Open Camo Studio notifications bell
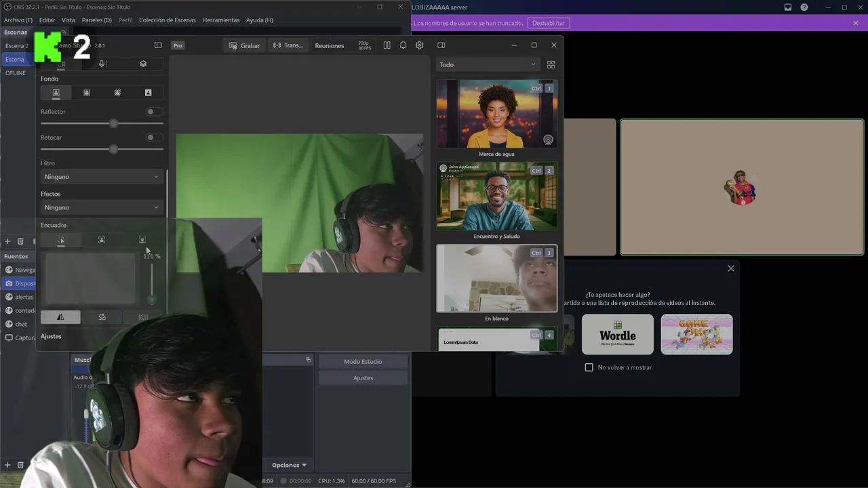868x488 pixels. coord(403,45)
